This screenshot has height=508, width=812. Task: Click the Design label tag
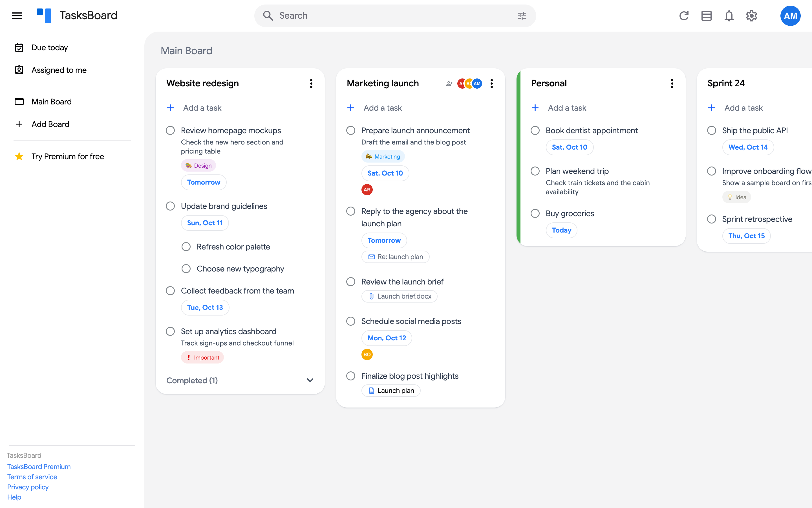coord(198,165)
